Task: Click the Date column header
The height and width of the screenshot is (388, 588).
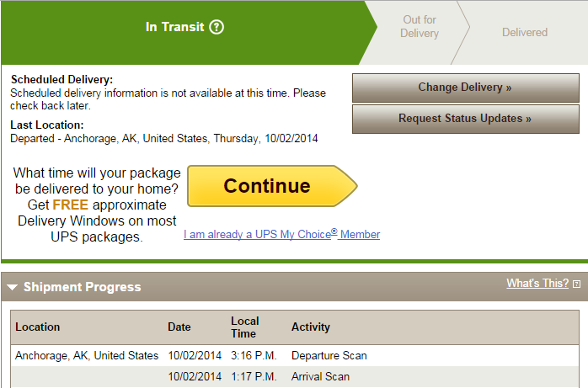Action: 179,327
